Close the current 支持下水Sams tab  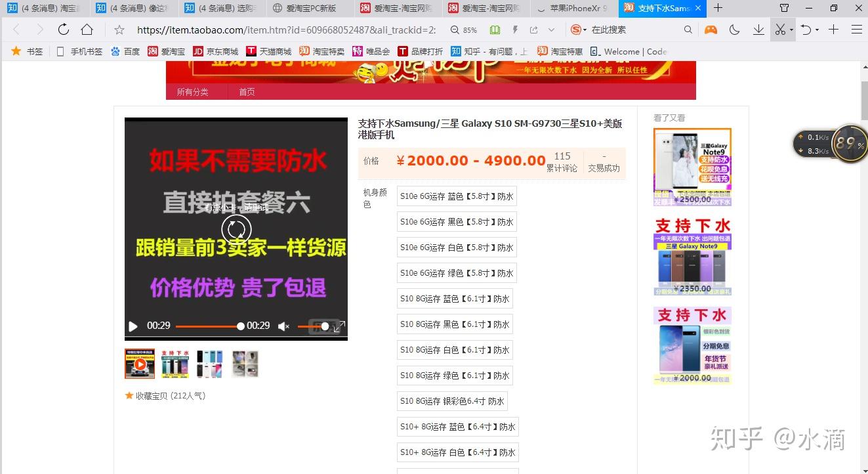[697, 8]
